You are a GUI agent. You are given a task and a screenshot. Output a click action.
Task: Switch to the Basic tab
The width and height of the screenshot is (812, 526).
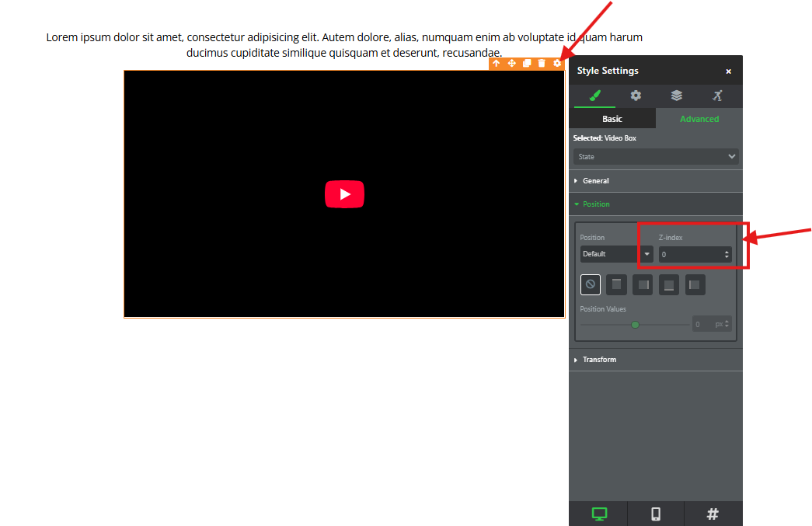(x=612, y=119)
